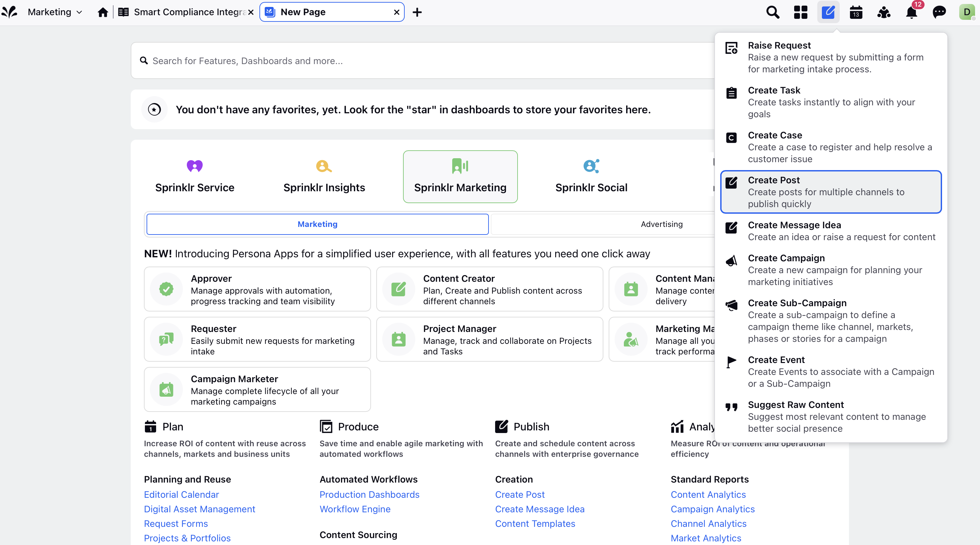Close the New Page tab
Viewport: 980px width, 545px height.
pos(396,12)
